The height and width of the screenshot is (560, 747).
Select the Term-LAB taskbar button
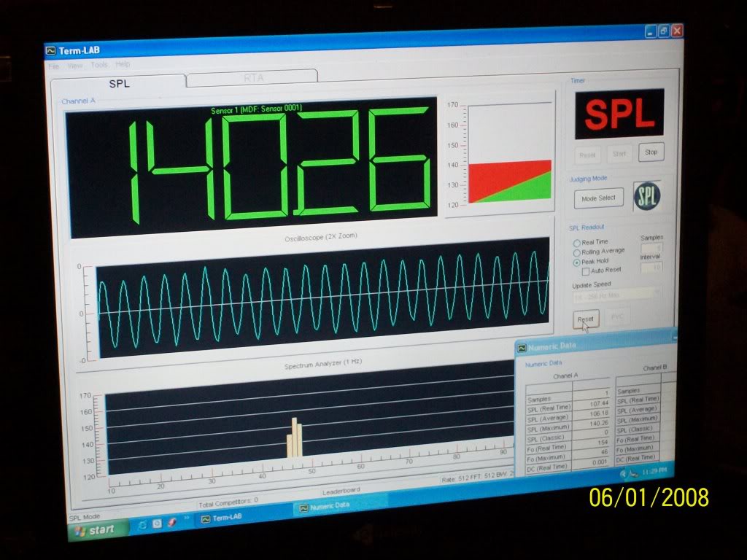click(244, 517)
